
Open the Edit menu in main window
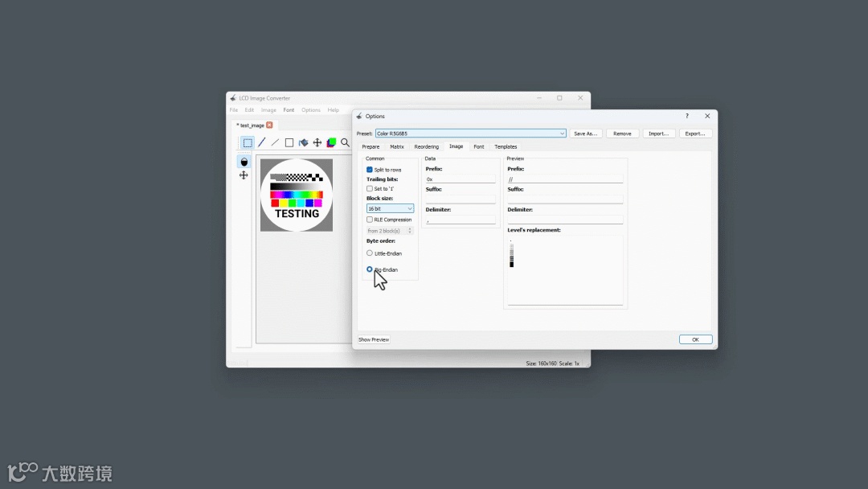(x=249, y=110)
